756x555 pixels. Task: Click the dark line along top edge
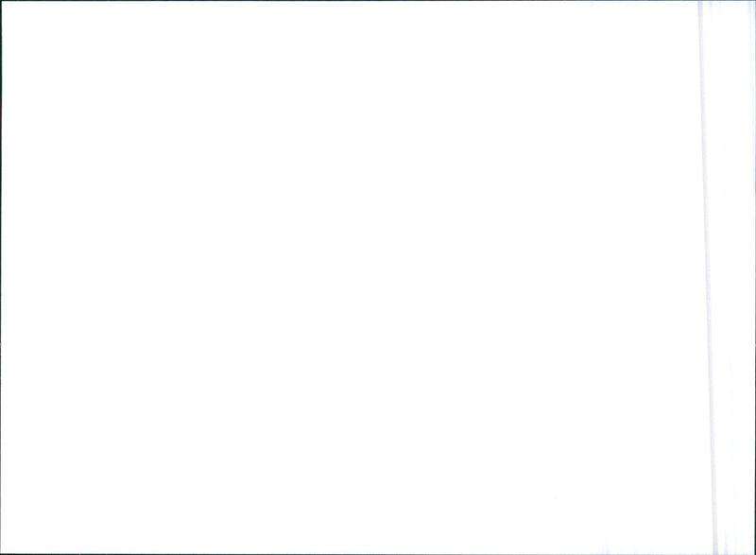coord(378,1)
